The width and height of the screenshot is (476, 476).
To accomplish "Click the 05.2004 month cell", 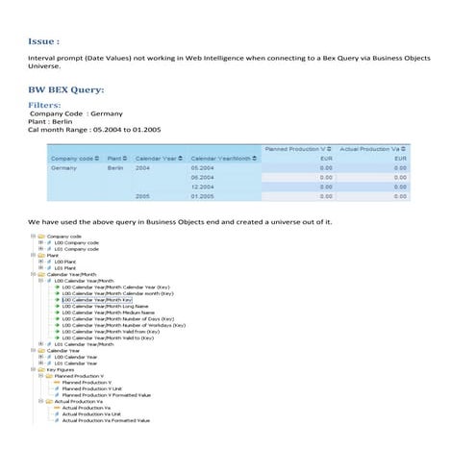I will point(202,168).
